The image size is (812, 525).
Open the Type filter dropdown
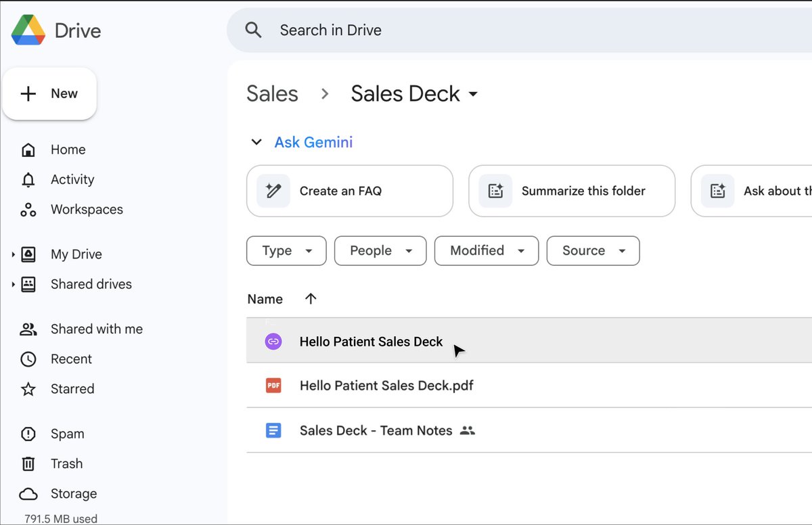[x=286, y=251]
